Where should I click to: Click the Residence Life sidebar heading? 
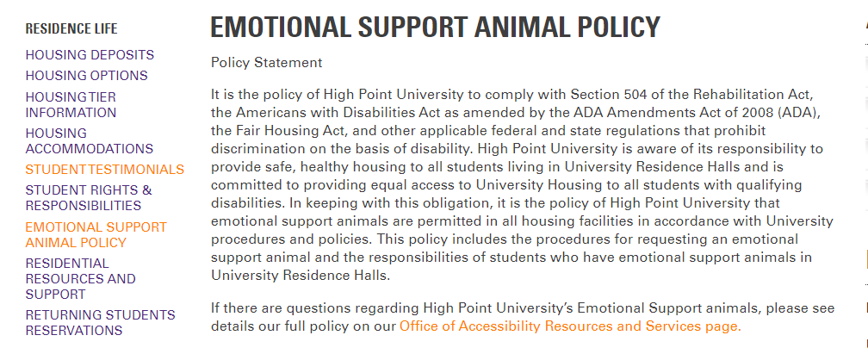point(71,29)
